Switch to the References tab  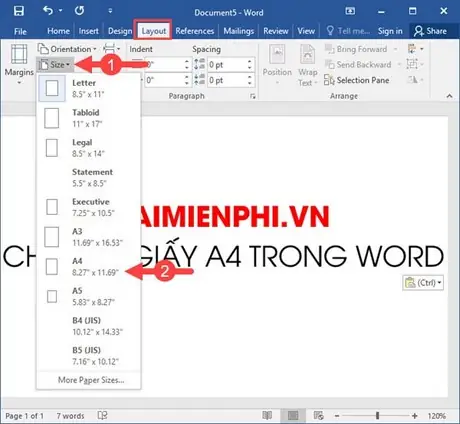[195, 31]
